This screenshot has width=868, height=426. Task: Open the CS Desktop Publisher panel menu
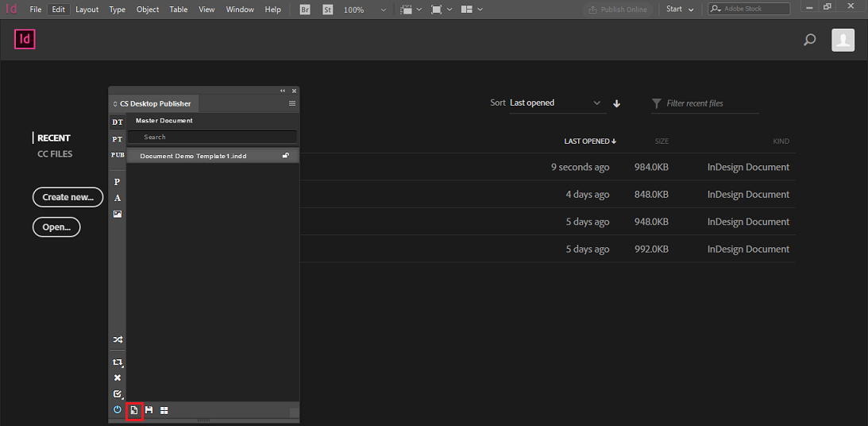[292, 103]
